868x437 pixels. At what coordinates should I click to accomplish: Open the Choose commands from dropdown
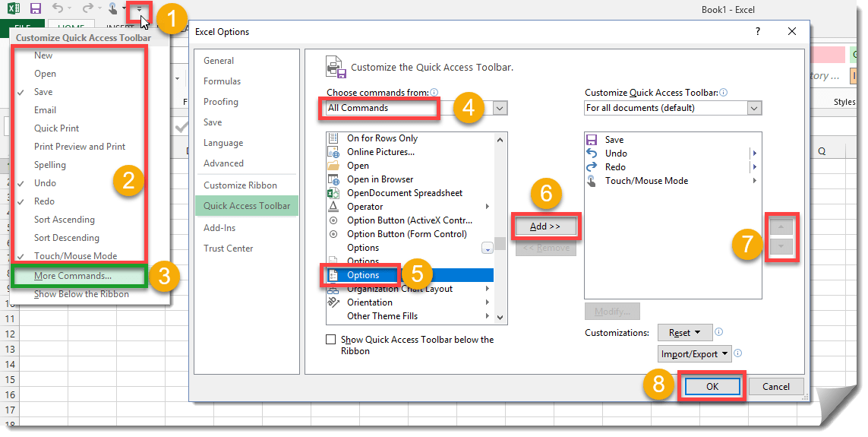point(500,108)
